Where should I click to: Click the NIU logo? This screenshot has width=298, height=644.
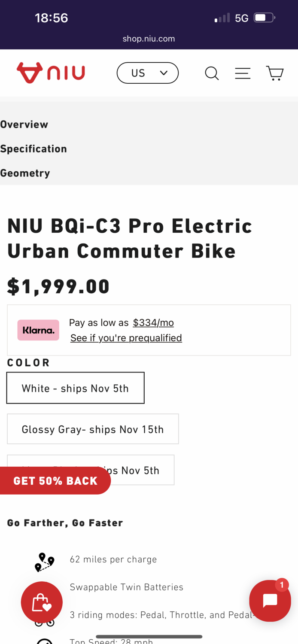pos(51,73)
